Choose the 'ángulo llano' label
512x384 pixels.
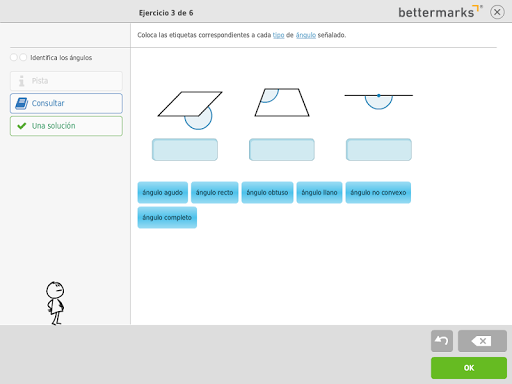[319, 192]
